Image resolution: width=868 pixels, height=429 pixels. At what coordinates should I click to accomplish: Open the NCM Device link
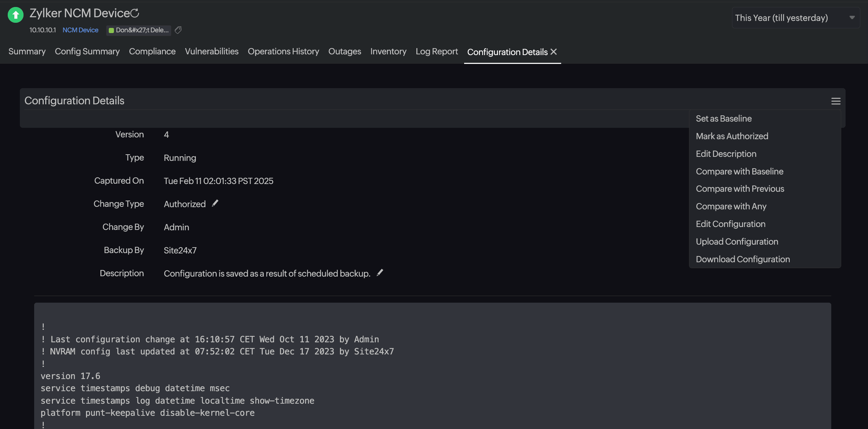[x=80, y=30]
